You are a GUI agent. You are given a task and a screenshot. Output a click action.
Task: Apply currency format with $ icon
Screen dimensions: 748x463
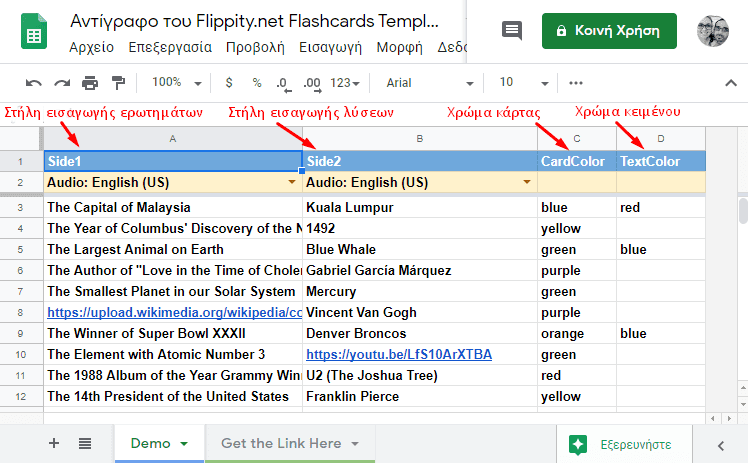point(229,83)
